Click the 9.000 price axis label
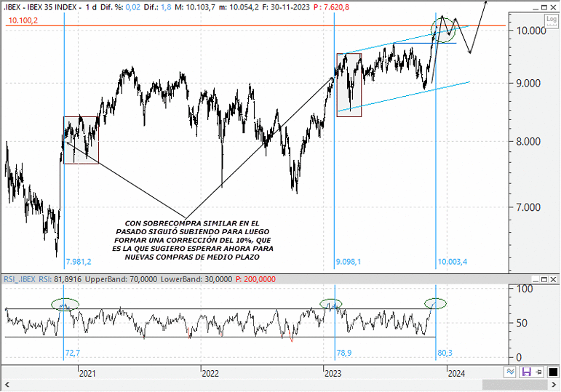Screen dimensions: 561x392 528,84
